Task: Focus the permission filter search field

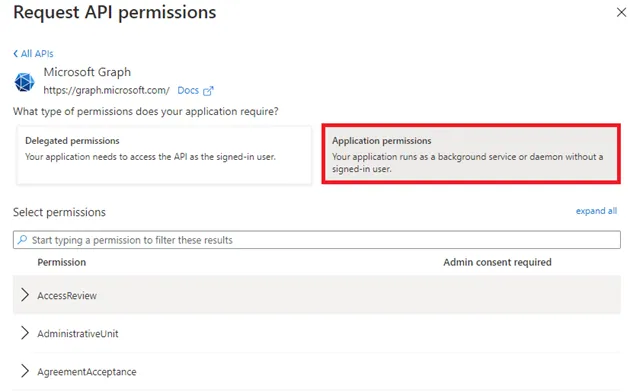Action: [x=317, y=240]
